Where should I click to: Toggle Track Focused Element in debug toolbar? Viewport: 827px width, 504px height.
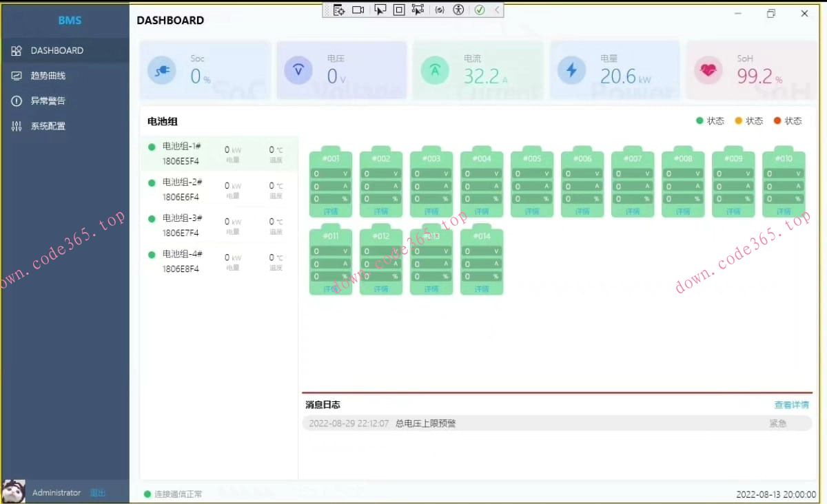tap(418, 10)
